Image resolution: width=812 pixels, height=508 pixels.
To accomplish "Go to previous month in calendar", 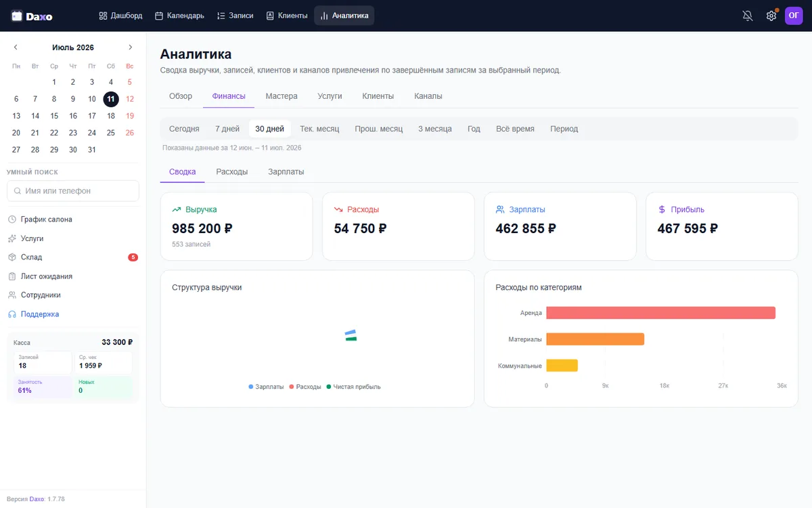I will pyautogui.click(x=16, y=47).
